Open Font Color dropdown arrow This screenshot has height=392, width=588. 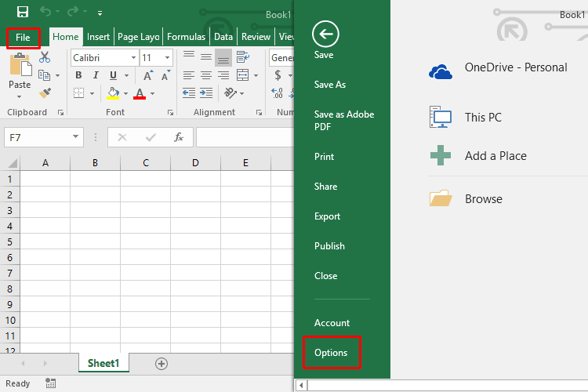pos(152,93)
